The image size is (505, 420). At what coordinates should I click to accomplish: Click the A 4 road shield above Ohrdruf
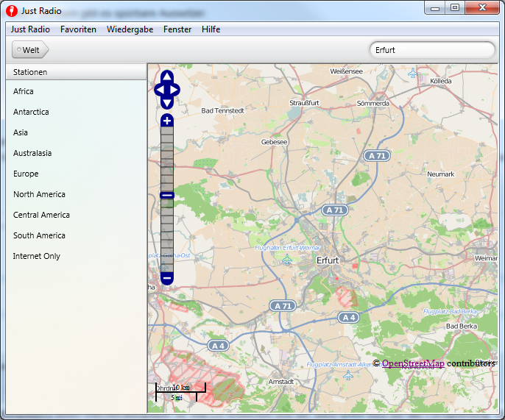(218, 346)
